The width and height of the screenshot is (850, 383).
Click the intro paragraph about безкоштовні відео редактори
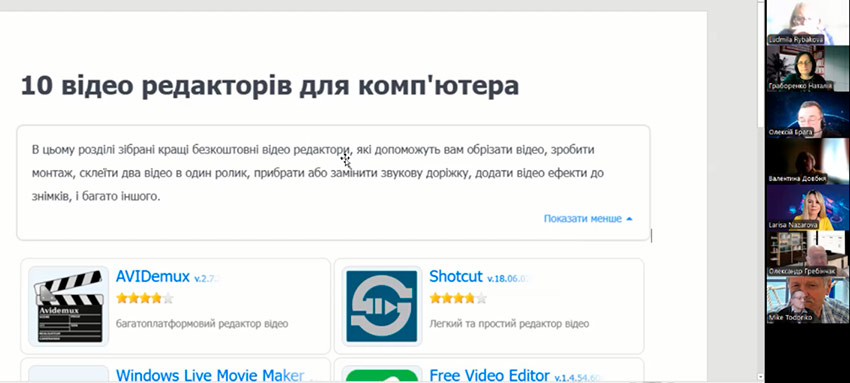click(318, 173)
